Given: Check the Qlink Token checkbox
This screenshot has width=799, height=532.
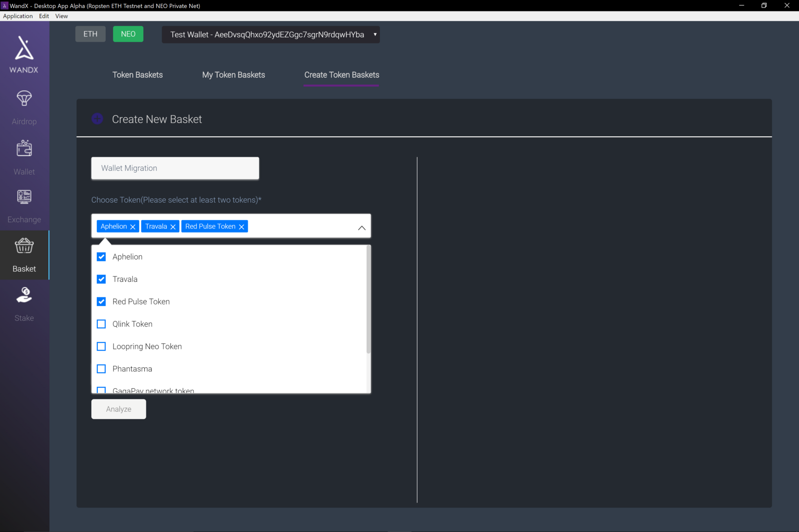Looking at the screenshot, I should [x=101, y=324].
